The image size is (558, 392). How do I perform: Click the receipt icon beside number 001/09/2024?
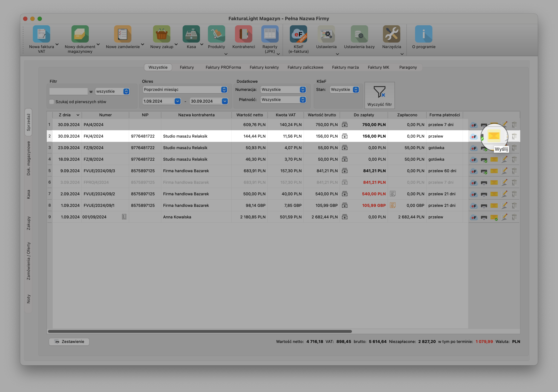coord(124,217)
